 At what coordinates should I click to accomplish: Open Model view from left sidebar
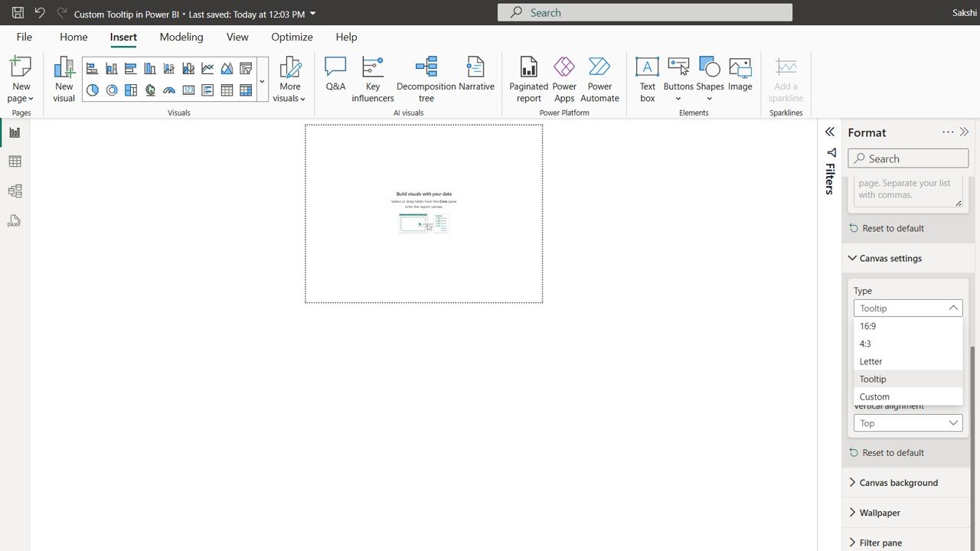[x=15, y=191]
